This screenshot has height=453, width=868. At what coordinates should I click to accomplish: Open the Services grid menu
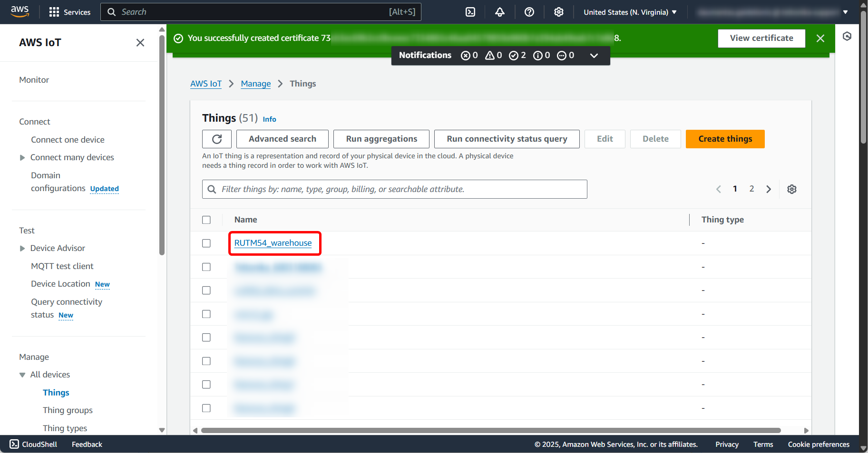pyautogui.click(x=69, y=12)
